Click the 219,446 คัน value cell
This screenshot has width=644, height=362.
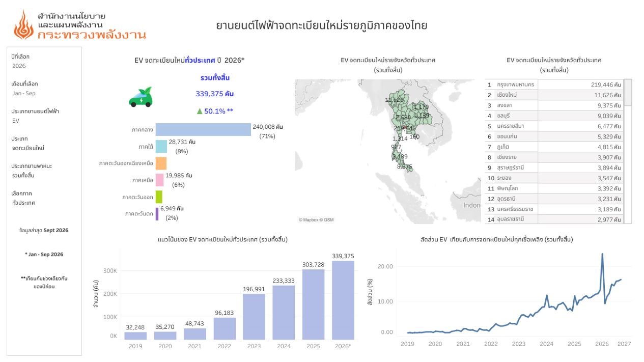(x=580, y=85)
